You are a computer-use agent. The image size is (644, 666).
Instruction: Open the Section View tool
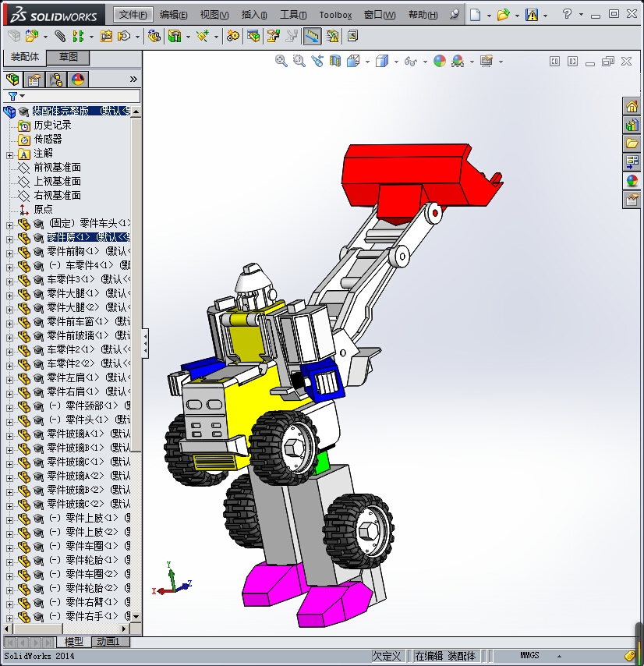[335, 61]
